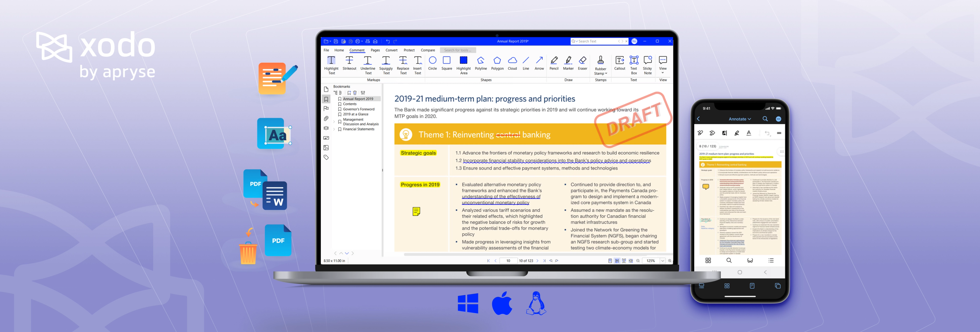Jump to the first page
Image resolution: width=980 pixels, height=332 pixels.
pyautogui.click(x=488, y=261)
